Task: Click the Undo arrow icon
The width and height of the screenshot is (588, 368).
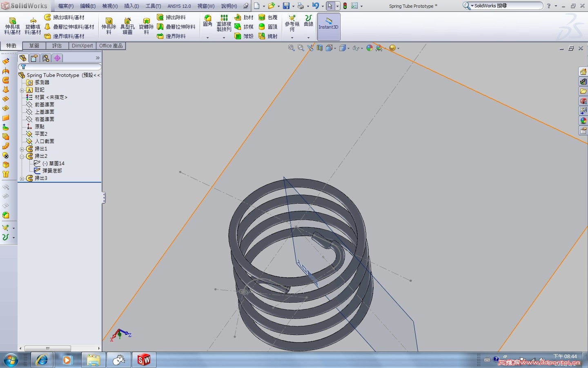Action: [316, 6]
